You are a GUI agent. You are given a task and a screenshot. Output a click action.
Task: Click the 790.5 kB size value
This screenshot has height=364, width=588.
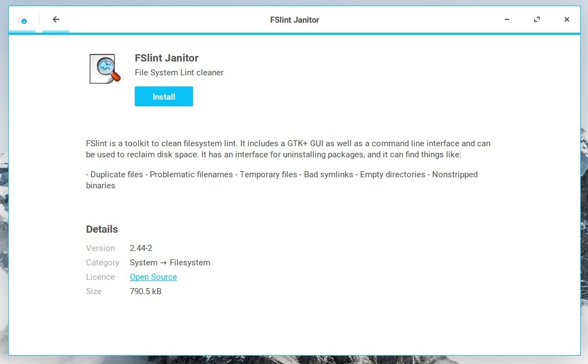tap(145, 291)
